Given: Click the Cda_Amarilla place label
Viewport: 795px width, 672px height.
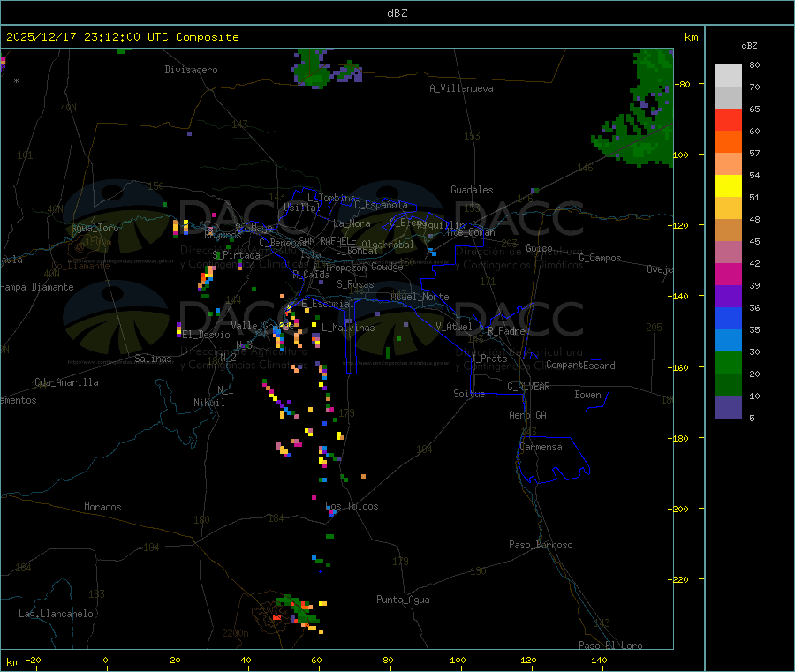Looking at the screenshot, I should pos(66,382).
